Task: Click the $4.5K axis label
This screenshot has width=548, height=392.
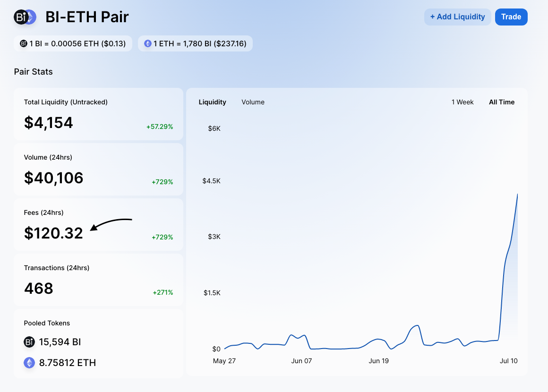Action: click(212, 180)
